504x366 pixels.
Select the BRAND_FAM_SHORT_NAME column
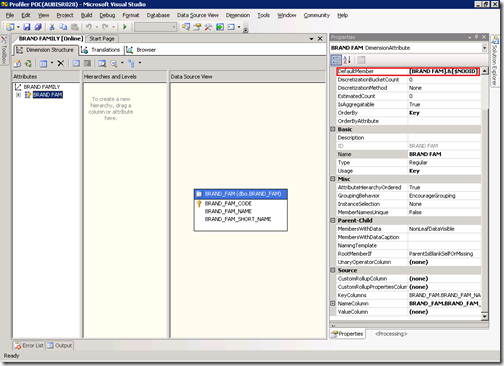(x=238, y=219)
